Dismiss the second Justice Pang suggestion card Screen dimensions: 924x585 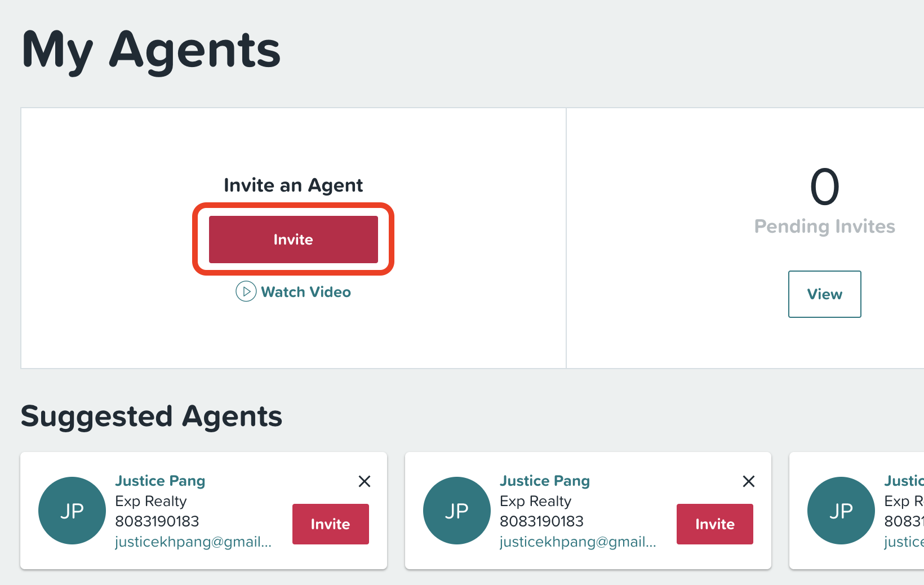coord(749,481)
